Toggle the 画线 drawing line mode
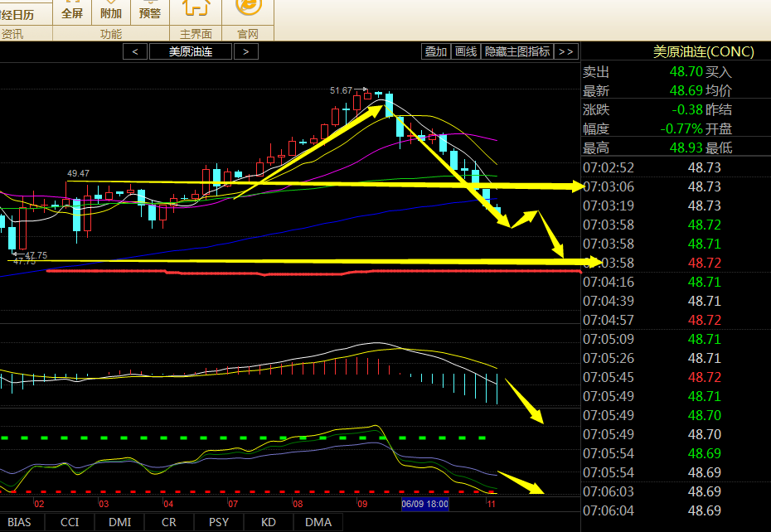Screen dimensions: 771x532 coord(466,51)
